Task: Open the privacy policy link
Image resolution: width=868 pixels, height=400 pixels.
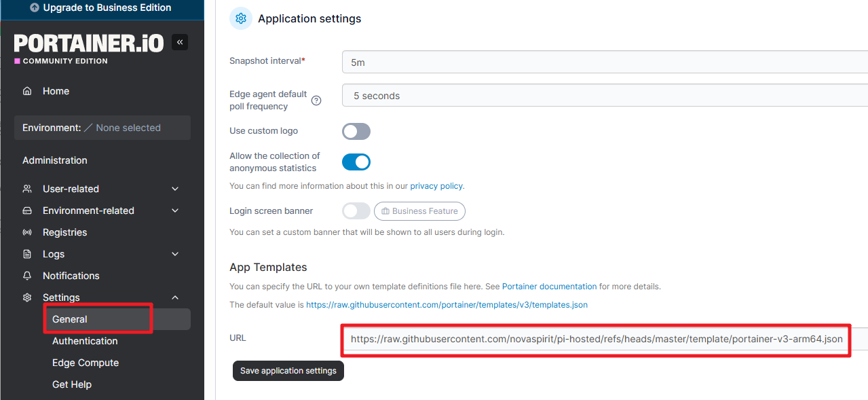Action: [436, 185]
